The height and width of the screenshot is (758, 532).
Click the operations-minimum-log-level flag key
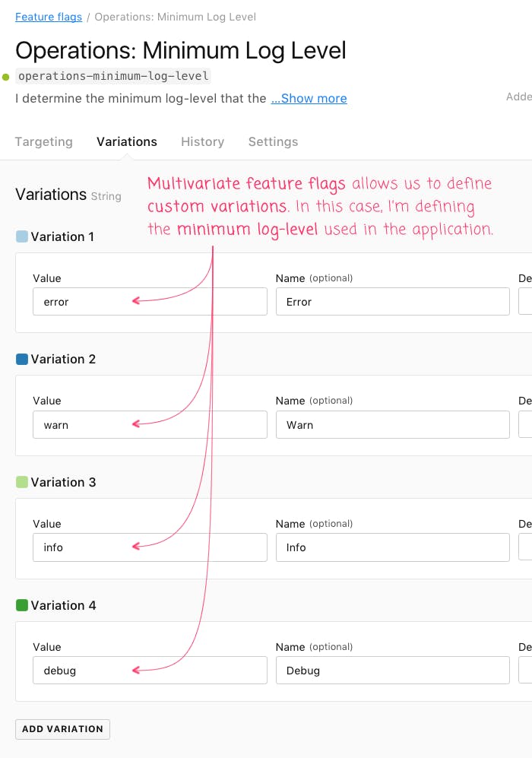112,76
